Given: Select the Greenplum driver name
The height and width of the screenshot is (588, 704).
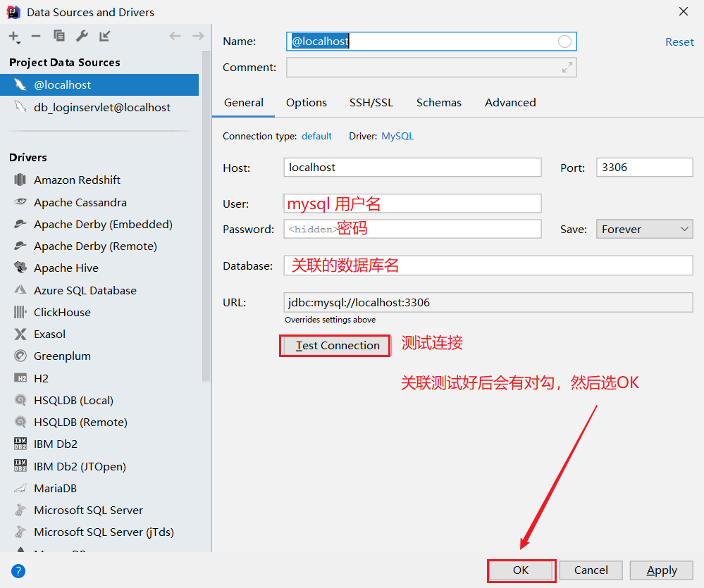Looking at the screenshot, I should (62, 356).
